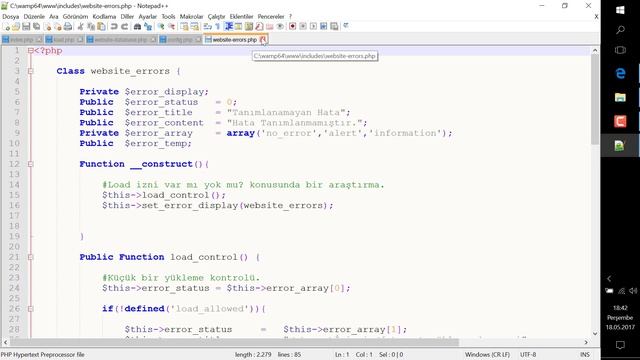Toggle Show all characters pilcrow icon
Image resolution: width=640 pixels, height=360 pixels.
click(218, 27)
